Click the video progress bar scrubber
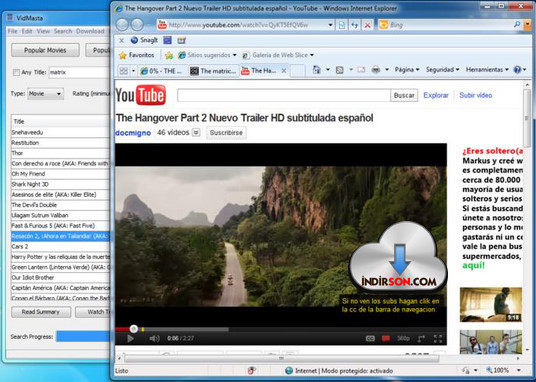Screen dimensions: 536x382 134,329
